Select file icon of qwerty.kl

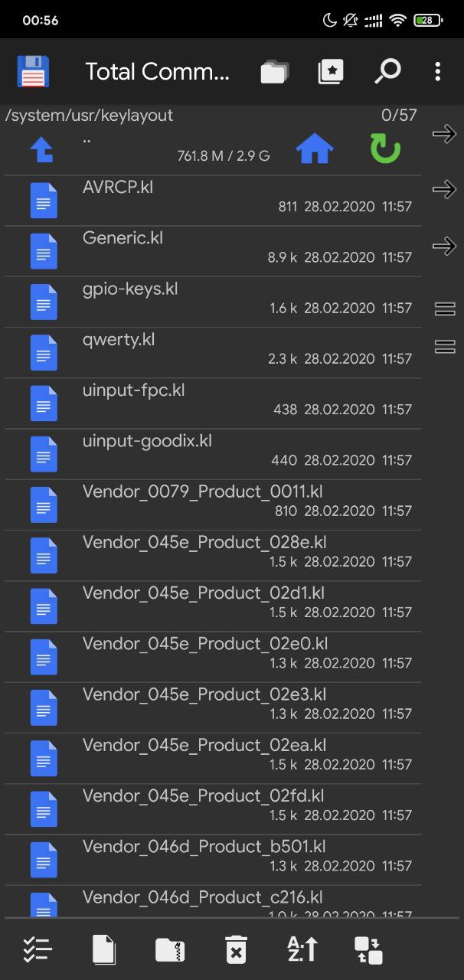pyautogui.click(x=44, y=353)
